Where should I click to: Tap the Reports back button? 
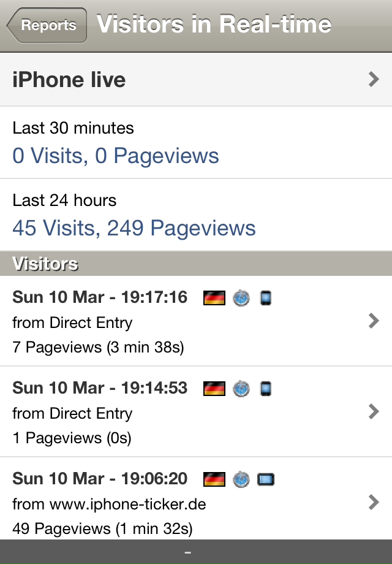(x=47, y=25)
